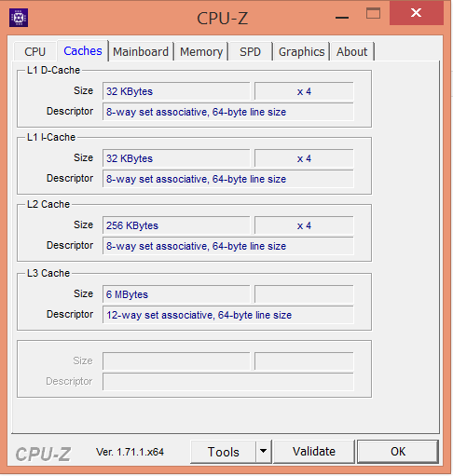This screenshot has width=453, height=476.
Task: Click the L1 D-Cache x 4 count field
Action: click(304, 91)
